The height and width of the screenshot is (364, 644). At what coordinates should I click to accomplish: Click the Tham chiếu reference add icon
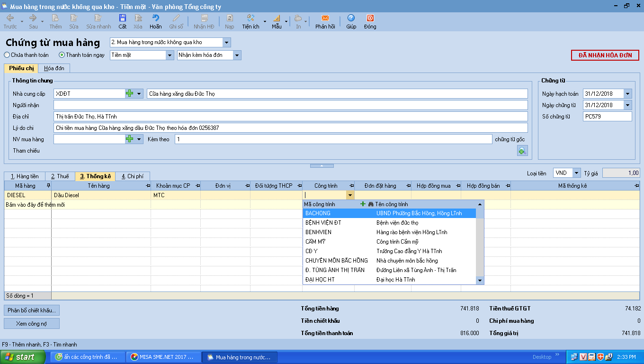[x=522, y=151]
